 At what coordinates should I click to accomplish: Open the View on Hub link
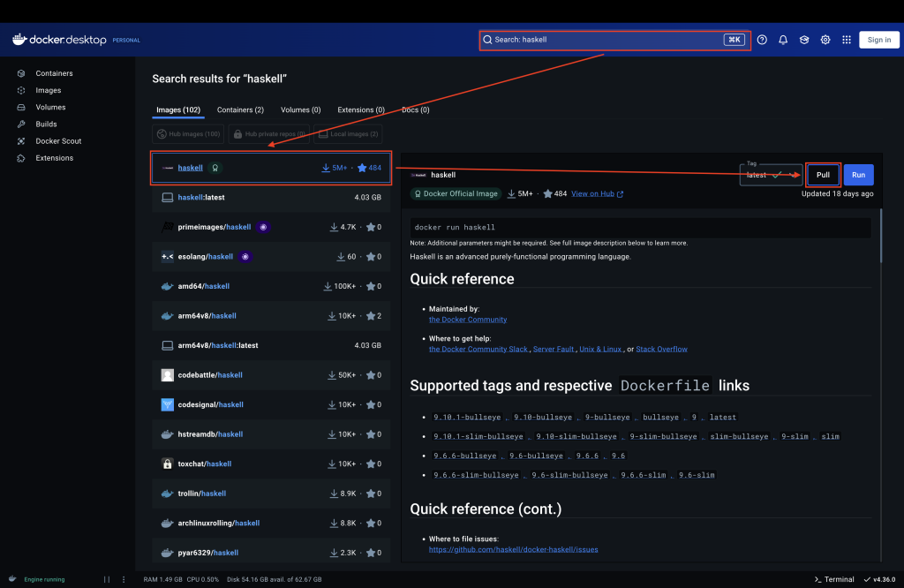(x=597, y=194)
